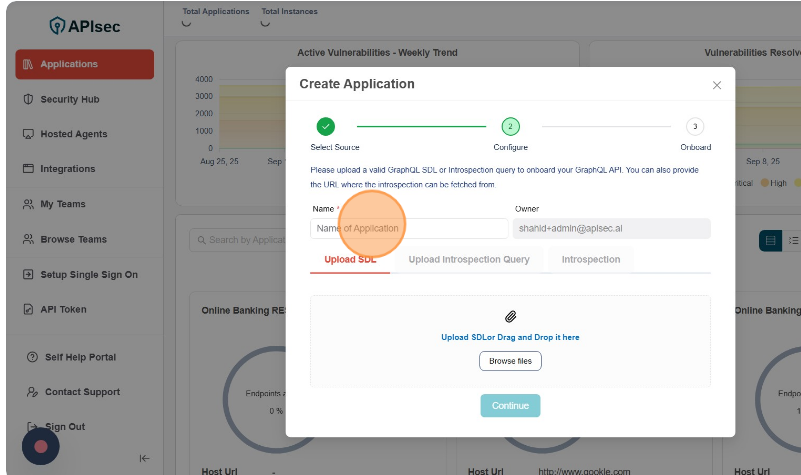Click the Hosted Agents monitor icon

28,134
